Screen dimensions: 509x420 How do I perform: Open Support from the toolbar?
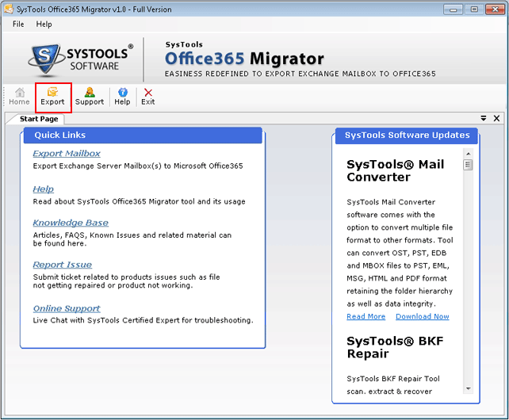[90, 97]
